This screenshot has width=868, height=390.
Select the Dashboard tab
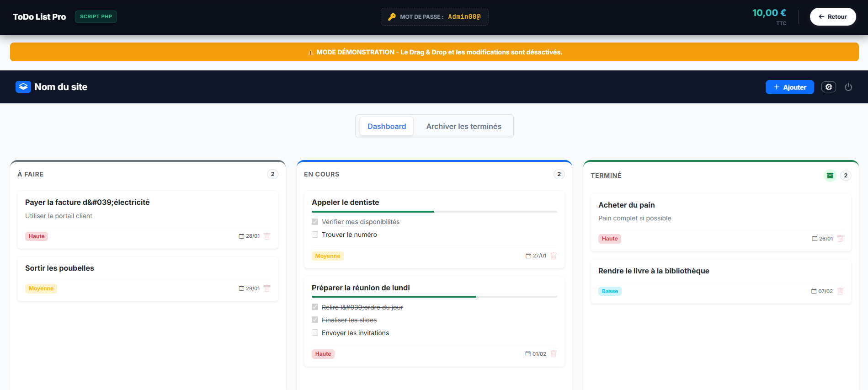[387, 126]
